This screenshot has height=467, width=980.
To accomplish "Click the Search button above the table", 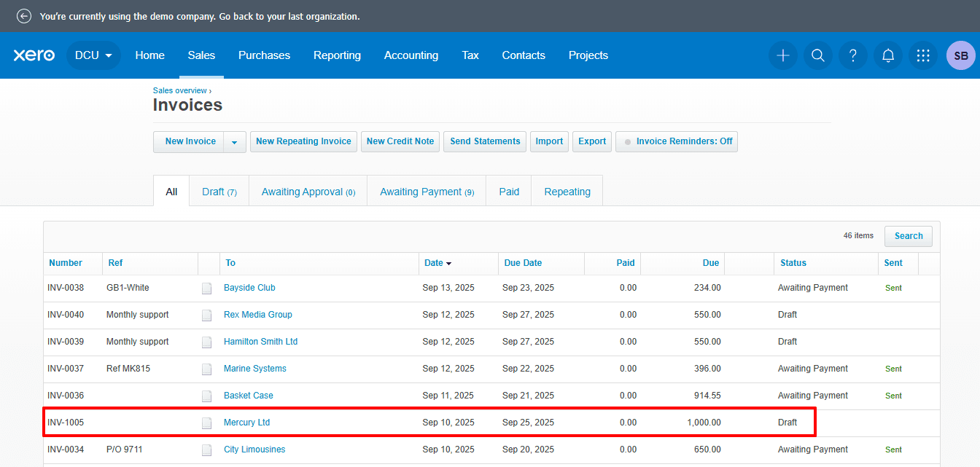I will coord(908,236).
